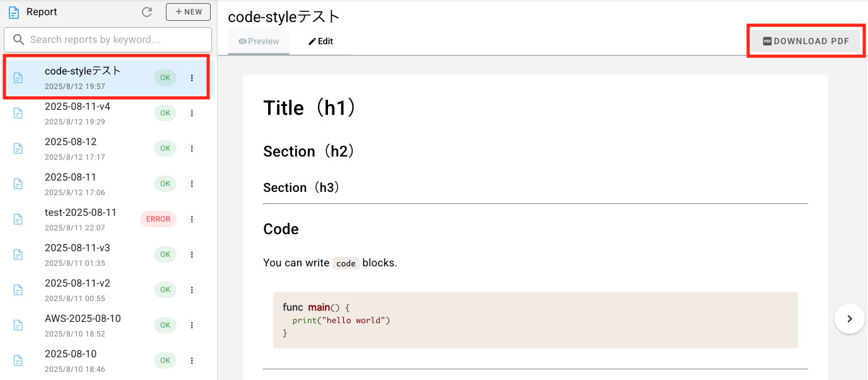
Task: Click the ERROR status badge
Action: tap(158, 219)
